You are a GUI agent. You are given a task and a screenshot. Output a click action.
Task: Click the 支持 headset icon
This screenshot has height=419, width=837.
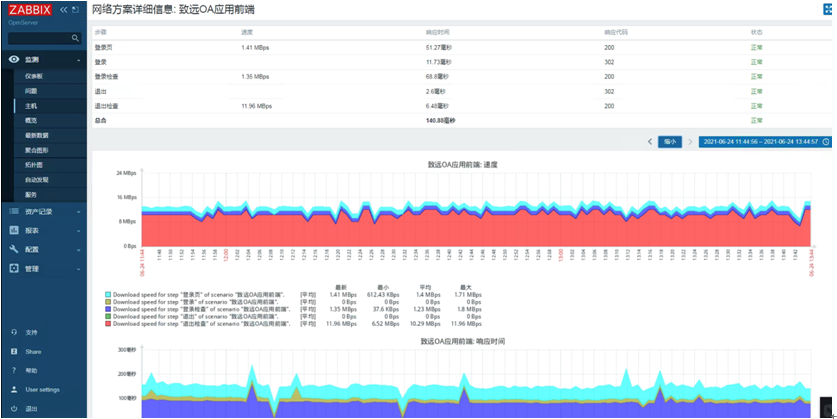(x=14, y=332)
